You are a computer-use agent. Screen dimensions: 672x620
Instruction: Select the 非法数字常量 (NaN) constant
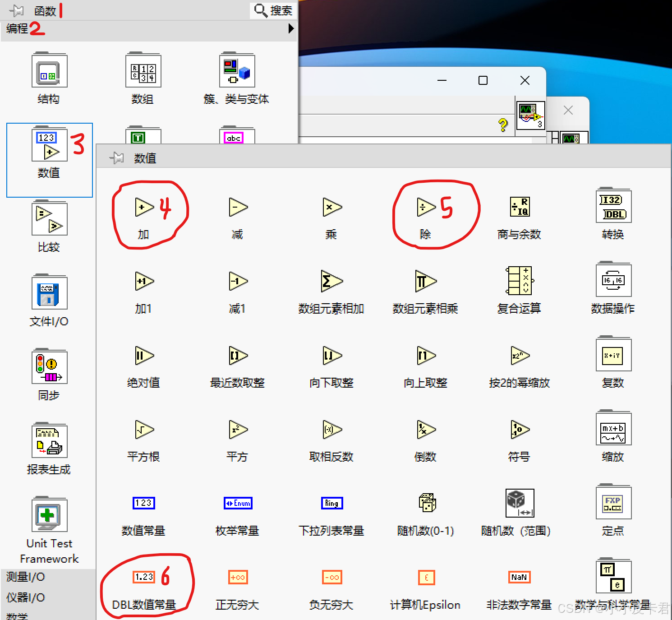(520, 577)
